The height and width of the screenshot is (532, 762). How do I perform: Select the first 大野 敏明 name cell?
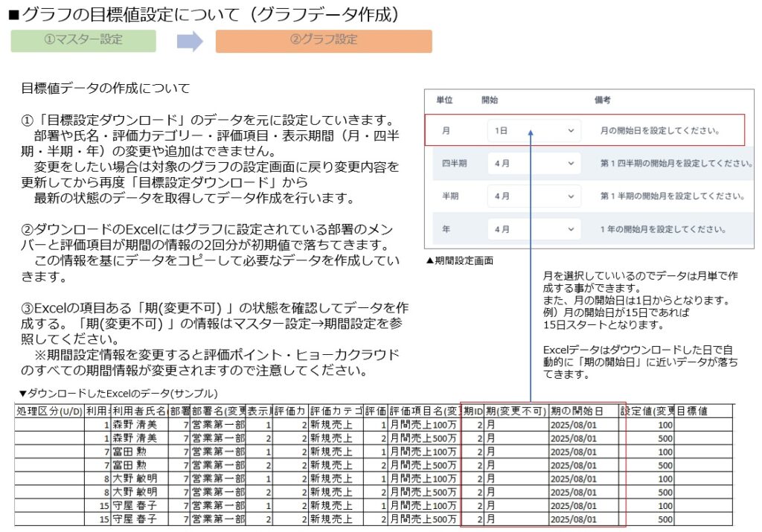(x=139, y=478)
